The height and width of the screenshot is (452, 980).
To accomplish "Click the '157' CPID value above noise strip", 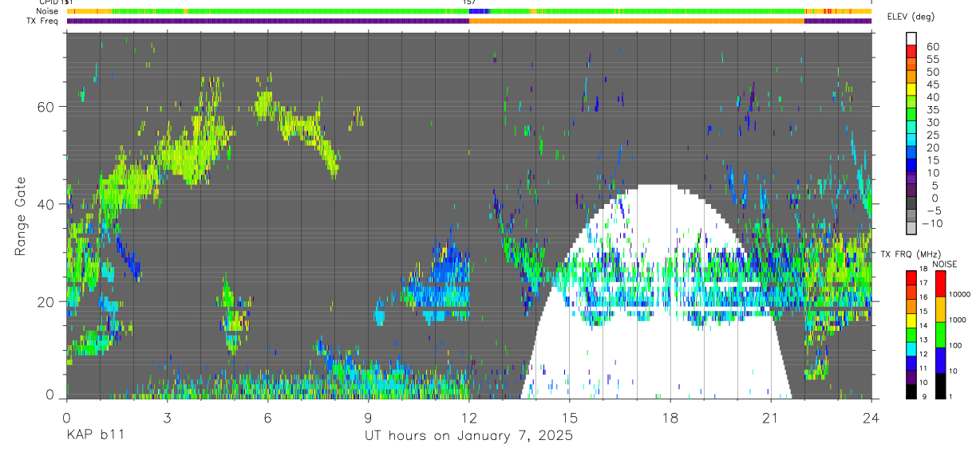I will click(x=469, y=2).
